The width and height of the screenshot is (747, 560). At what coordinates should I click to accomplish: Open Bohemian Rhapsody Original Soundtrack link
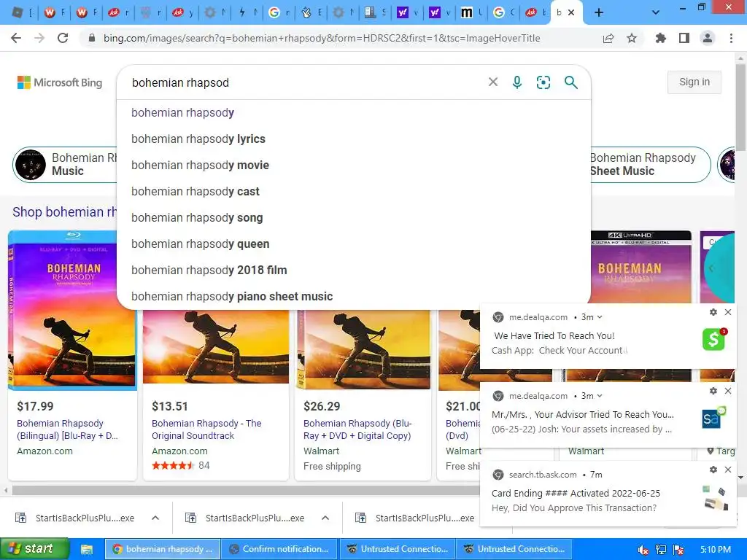coord(206,429)
